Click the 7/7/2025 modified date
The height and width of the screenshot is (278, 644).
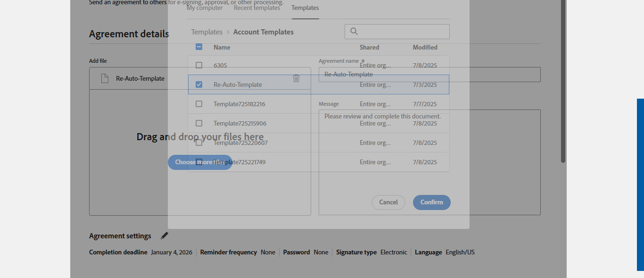pyautogui.click(x=425, y=104)
